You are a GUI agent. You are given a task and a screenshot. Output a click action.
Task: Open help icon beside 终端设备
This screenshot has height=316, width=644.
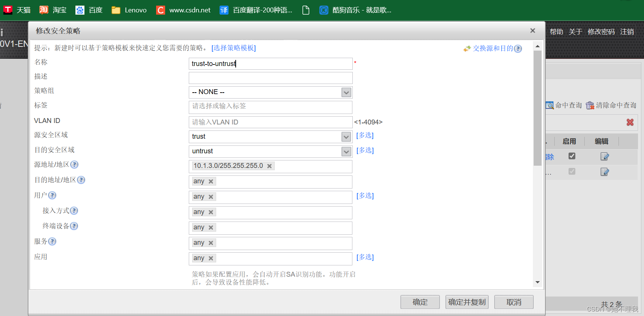click(74, 226)
